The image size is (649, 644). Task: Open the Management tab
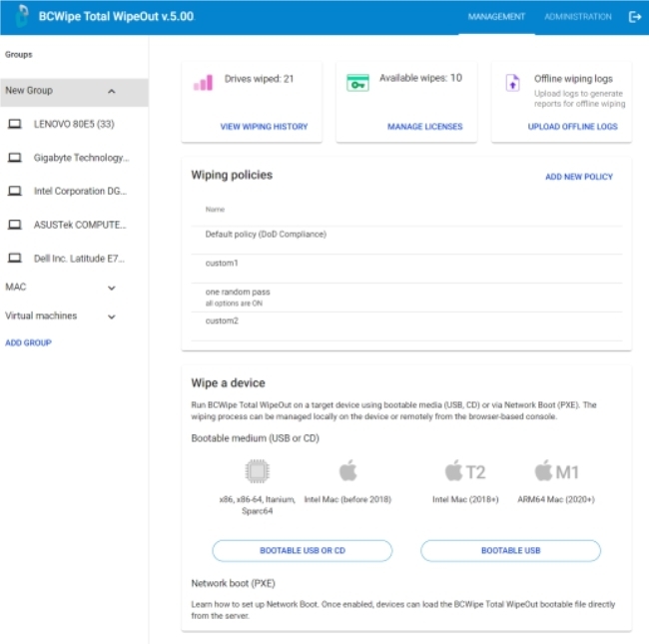click(496, 17)
